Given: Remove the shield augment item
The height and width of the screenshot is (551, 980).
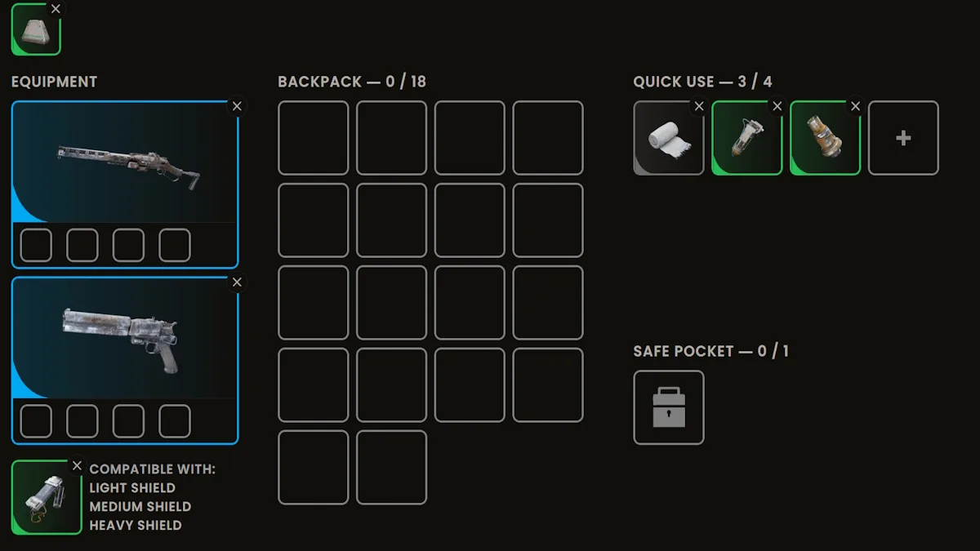Looking at the screenshot, I should coord(77,465).
